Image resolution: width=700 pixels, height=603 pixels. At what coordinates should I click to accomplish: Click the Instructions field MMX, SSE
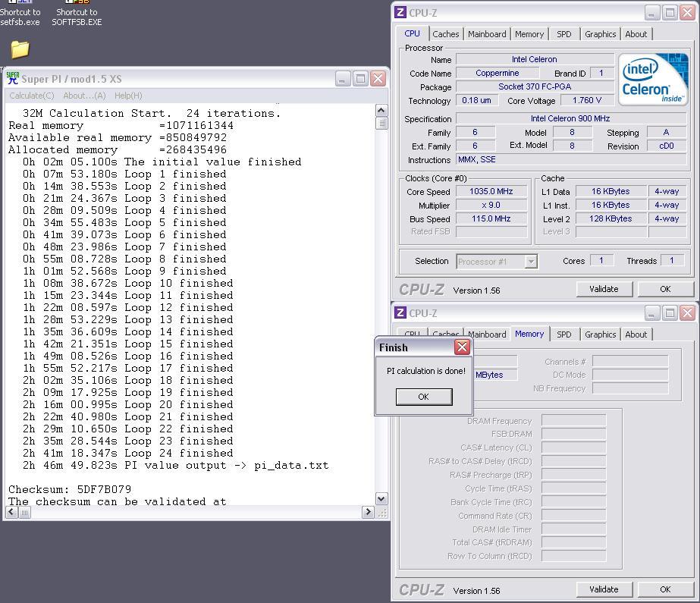(570, 159)
